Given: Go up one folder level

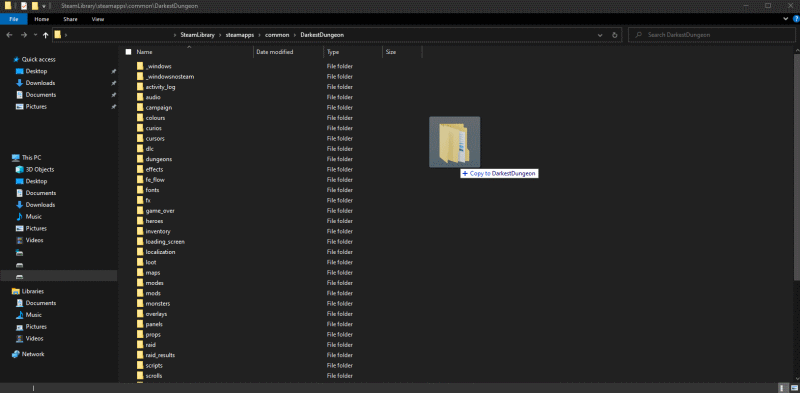Looking at the screenshot, I should point(45,35).
